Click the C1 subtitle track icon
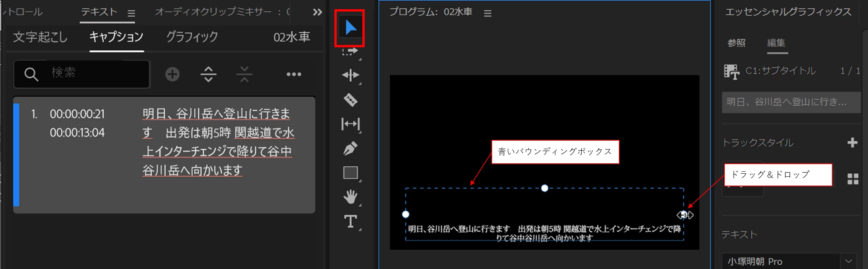The width and height of the screenshot is (868, 269). (731, 71)
